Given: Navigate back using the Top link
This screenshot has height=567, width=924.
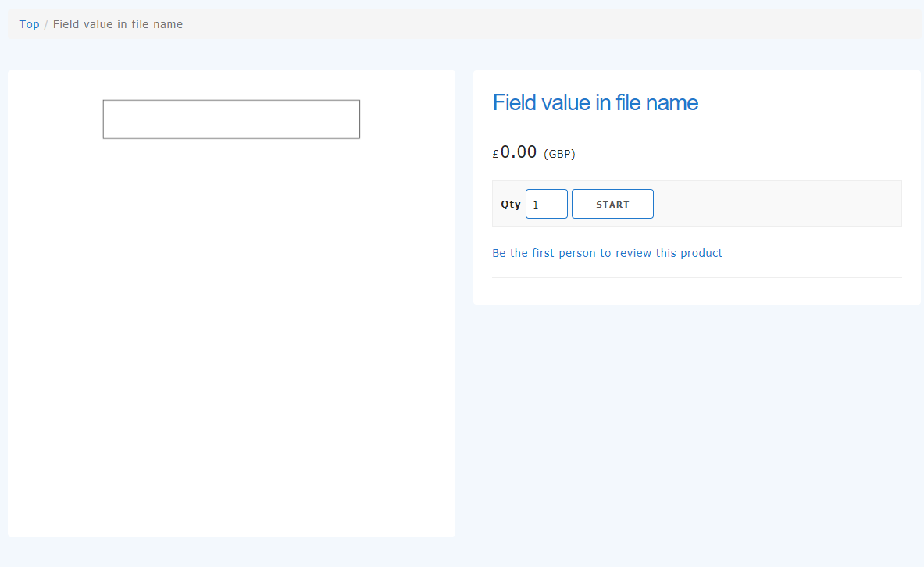Looking at the screenshot, I should 29,23.
